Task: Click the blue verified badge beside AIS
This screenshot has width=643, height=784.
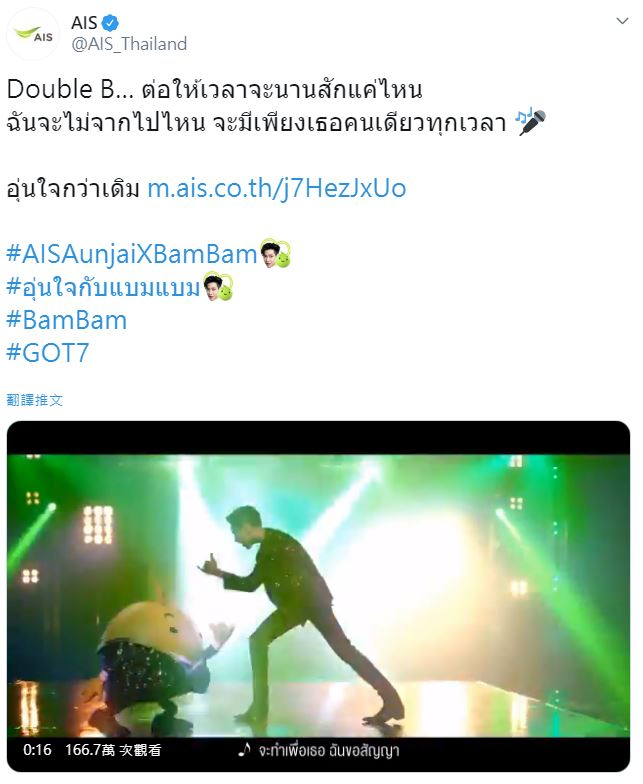Action: (110, 23)
